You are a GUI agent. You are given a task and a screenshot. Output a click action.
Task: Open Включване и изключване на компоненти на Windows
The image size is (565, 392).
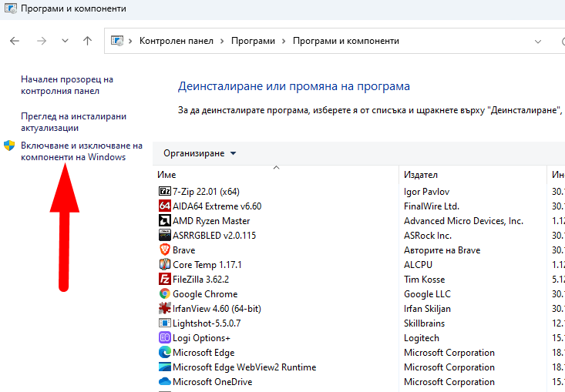pyautogui.click(x=82, y=151)
